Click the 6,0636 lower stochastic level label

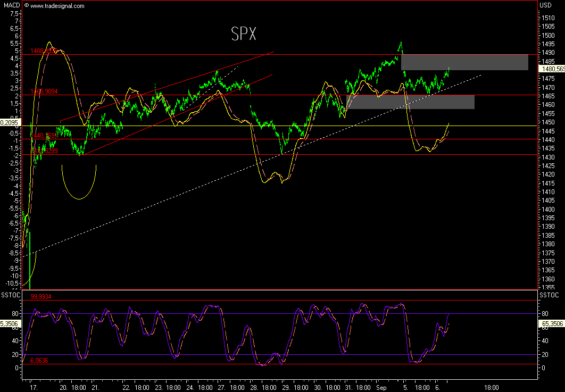[x=40, y=360]
